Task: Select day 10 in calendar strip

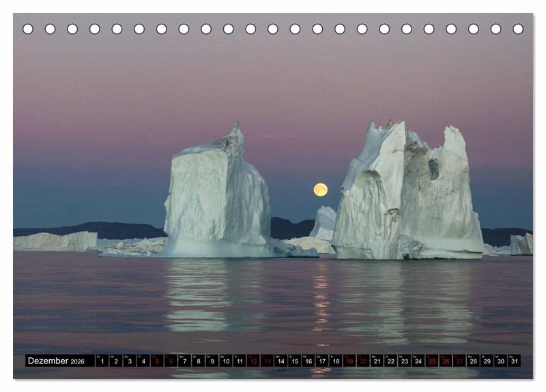Action: [226, 361]
